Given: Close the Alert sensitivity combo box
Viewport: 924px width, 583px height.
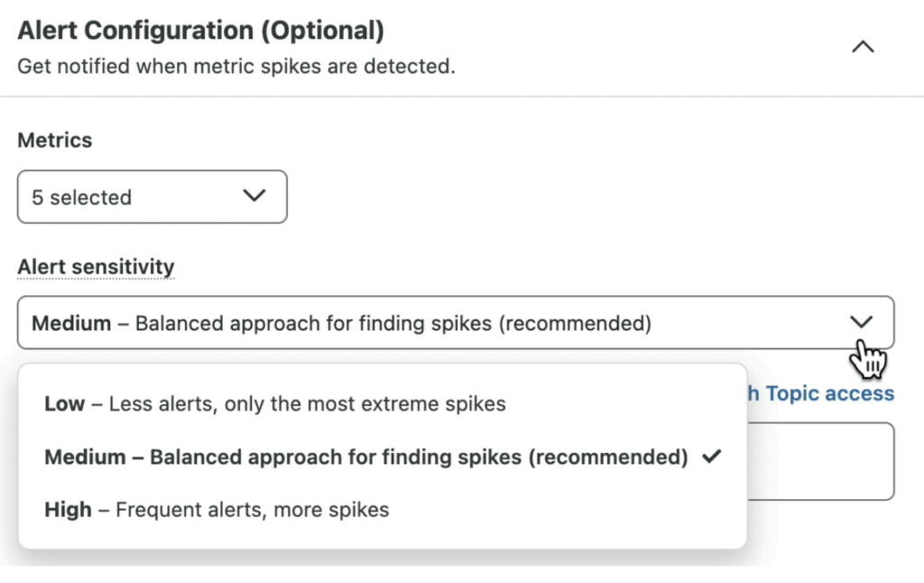Looking at the screenshot, I should click(456, 322).
